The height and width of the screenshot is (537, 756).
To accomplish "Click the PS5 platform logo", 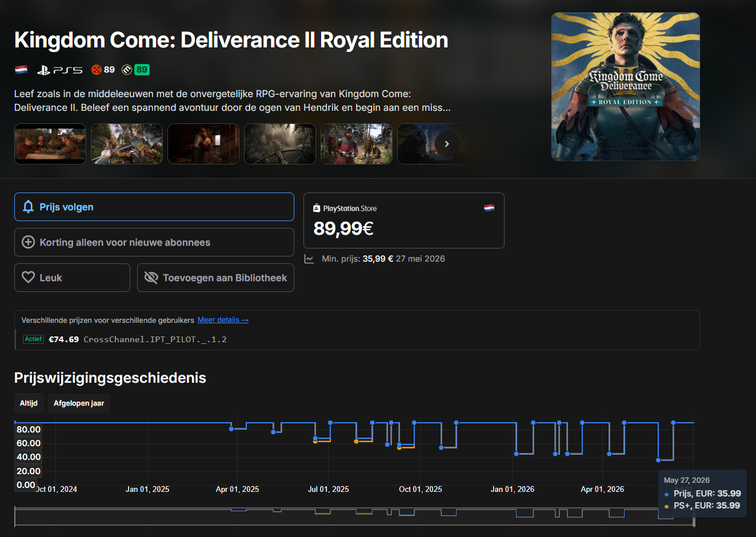I will click(59, 70).
